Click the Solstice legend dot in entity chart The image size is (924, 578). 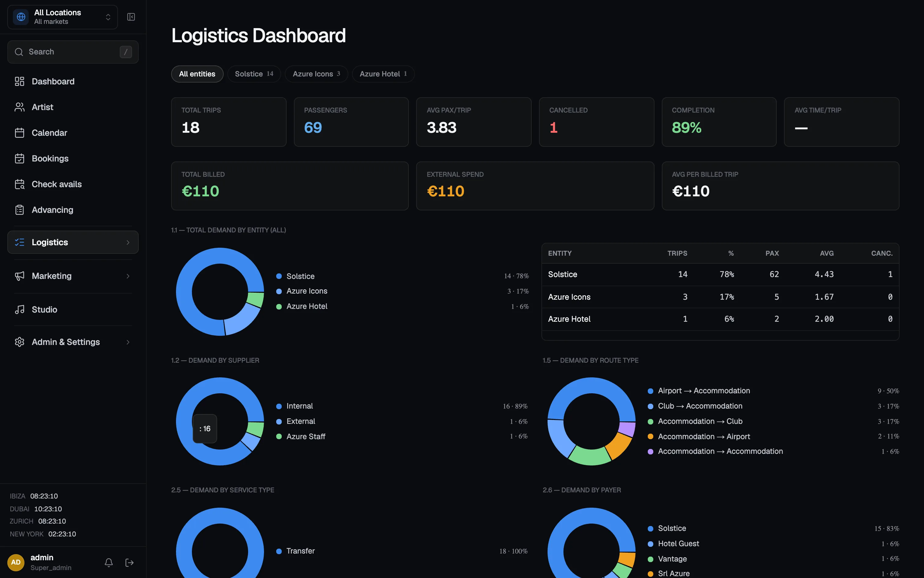pyautogui.click(x=279, y=276)
